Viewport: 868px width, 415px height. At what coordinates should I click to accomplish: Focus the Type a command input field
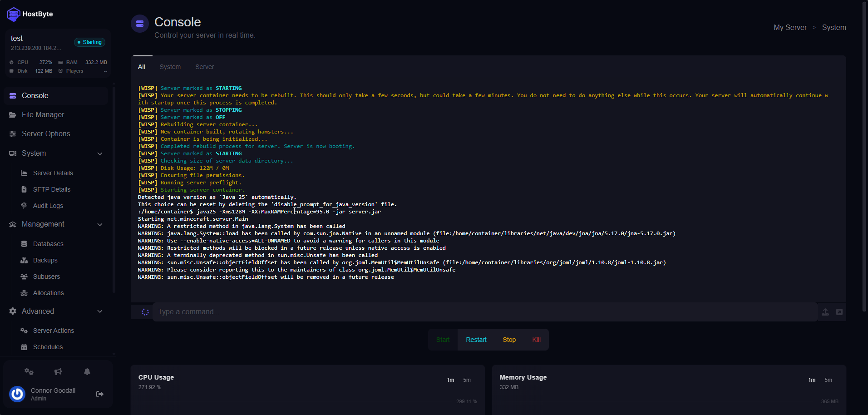[485, 312]
